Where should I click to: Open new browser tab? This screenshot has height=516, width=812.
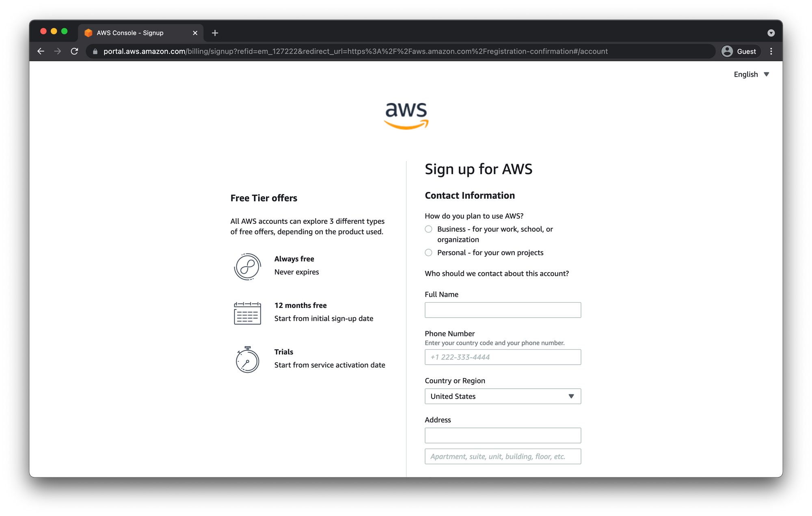(x=216, y=32)
